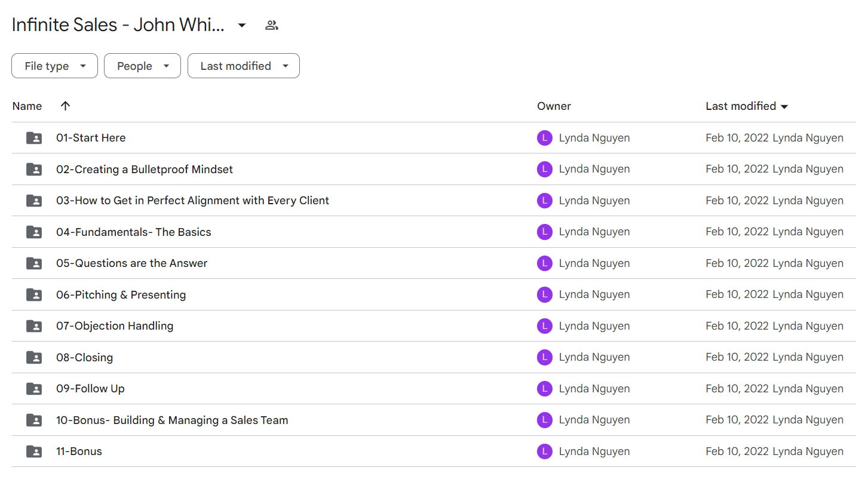The image size is (856, 504).
Task: Click the Feb 10, 2022 modified date in the 04-Fundamentals row
Action: (x=737, y=232)
